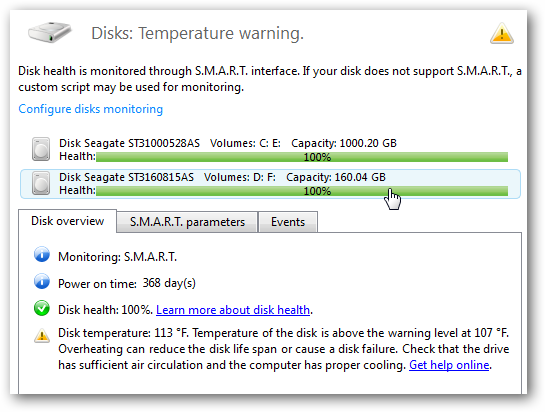
Task: Click the Power on time 368 day(s) text
Action: 127,283
